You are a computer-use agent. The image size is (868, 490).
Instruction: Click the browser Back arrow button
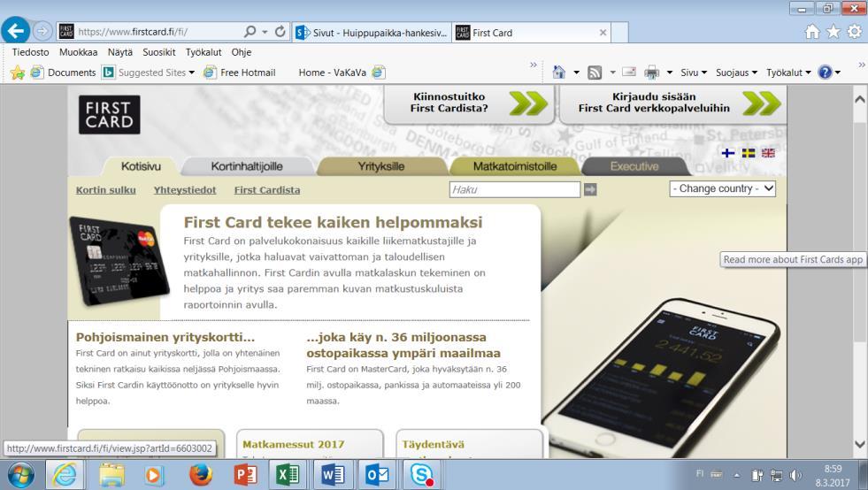tap(16, 30)
